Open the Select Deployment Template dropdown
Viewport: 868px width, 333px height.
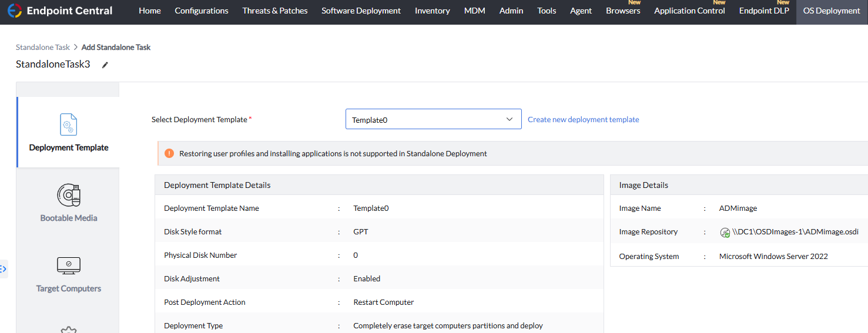tap(434, 119)
